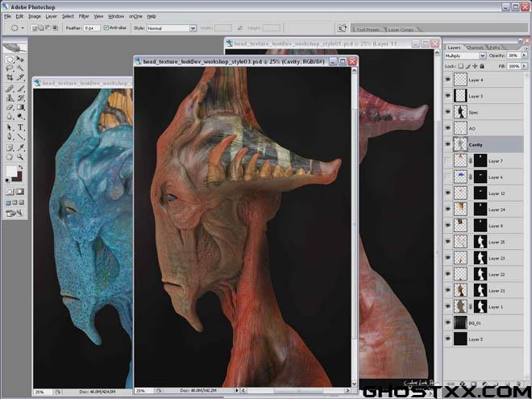Select the Hand tool

point(10,156)
